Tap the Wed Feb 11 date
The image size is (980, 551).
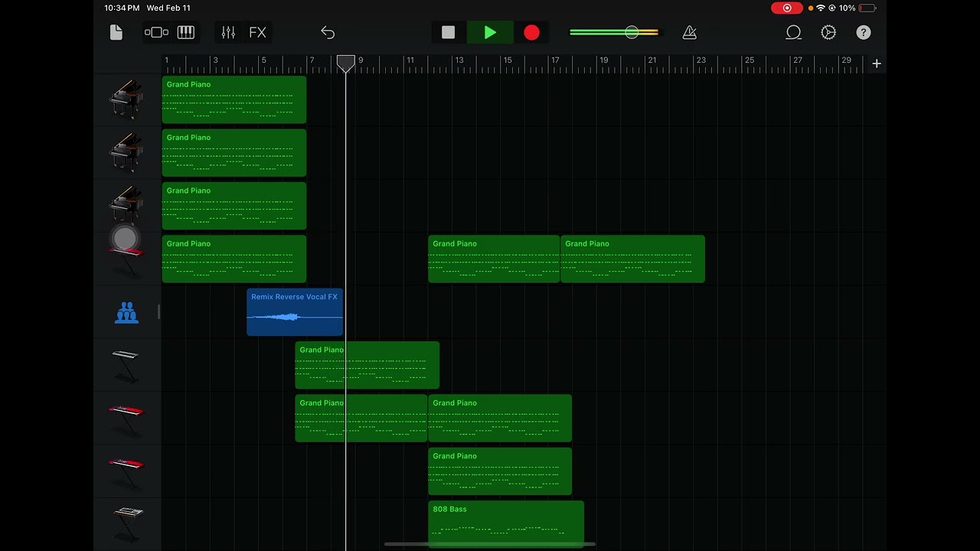pyautogui.click(x=168, y=8)
